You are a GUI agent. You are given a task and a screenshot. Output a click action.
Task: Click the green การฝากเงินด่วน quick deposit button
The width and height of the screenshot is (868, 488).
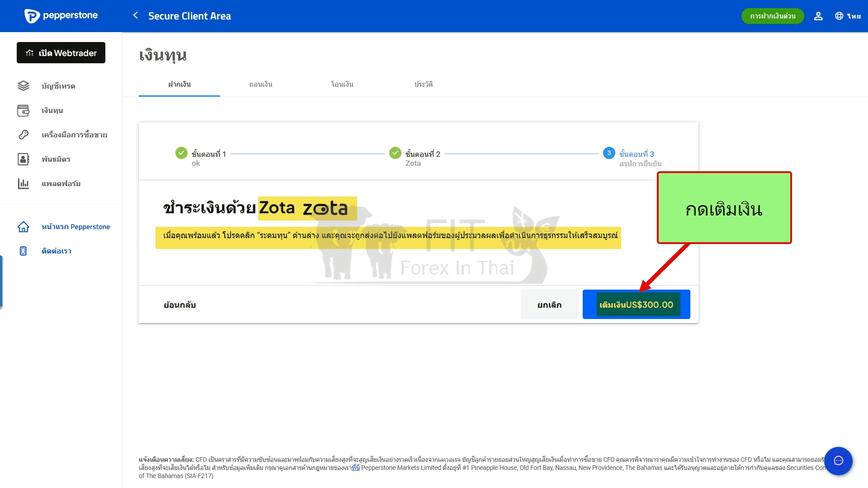(x=773, y=16)
